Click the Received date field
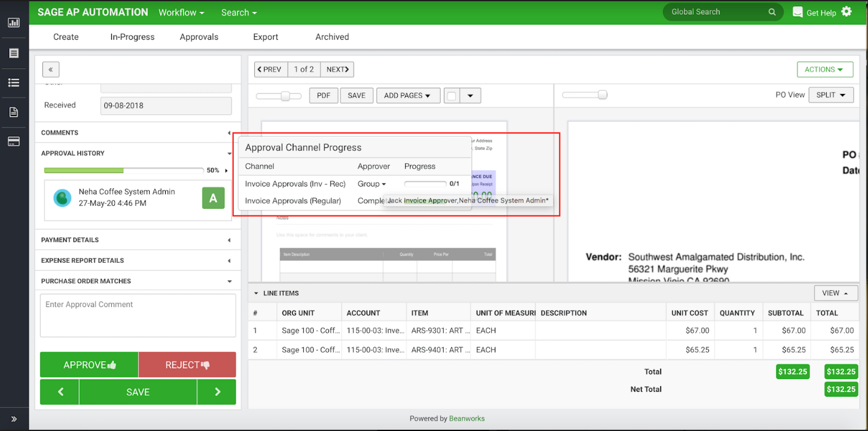This screenshot has width=868, height=431. [166, 106]
